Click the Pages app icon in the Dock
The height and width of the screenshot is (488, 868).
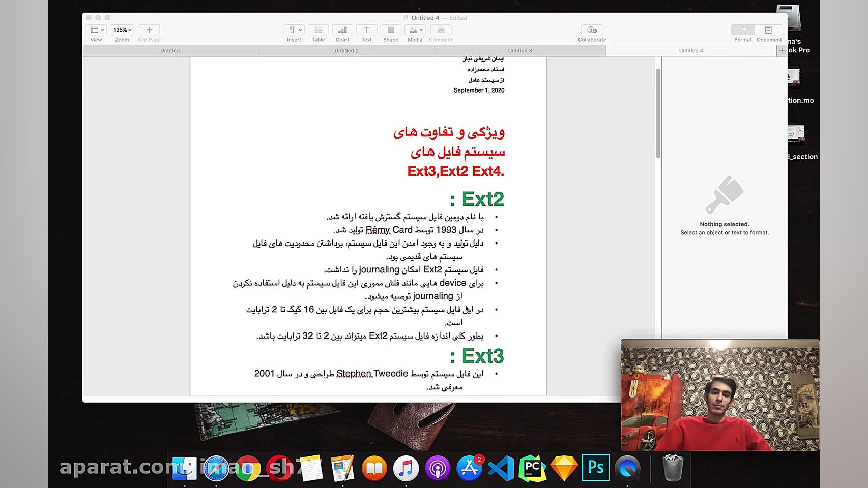click(342, 468)
